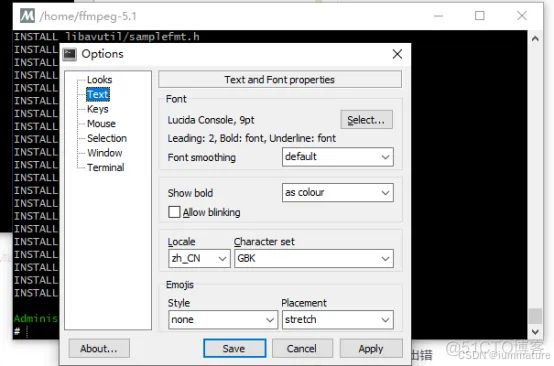Open the Emojis Placement dropdown
Viewport: 554px width, 366px height.
338,320
